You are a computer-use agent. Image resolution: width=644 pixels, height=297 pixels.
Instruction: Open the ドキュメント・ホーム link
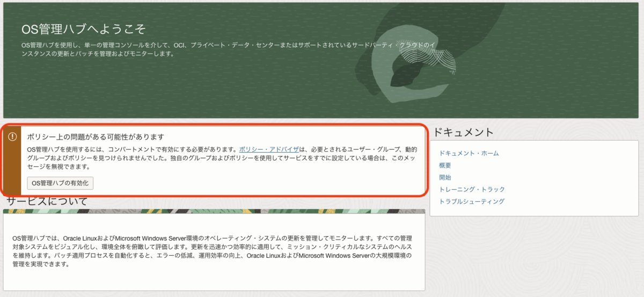pyautogui.click(x=469, y=154)
